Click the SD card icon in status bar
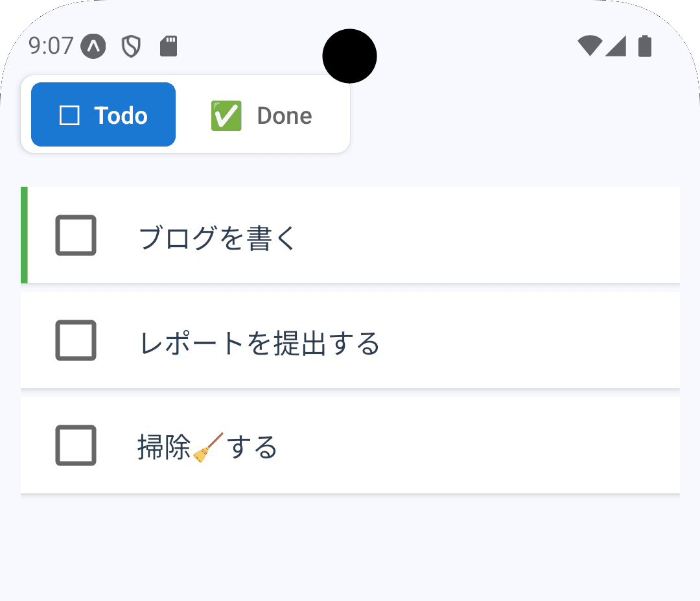 click(168, 46)
